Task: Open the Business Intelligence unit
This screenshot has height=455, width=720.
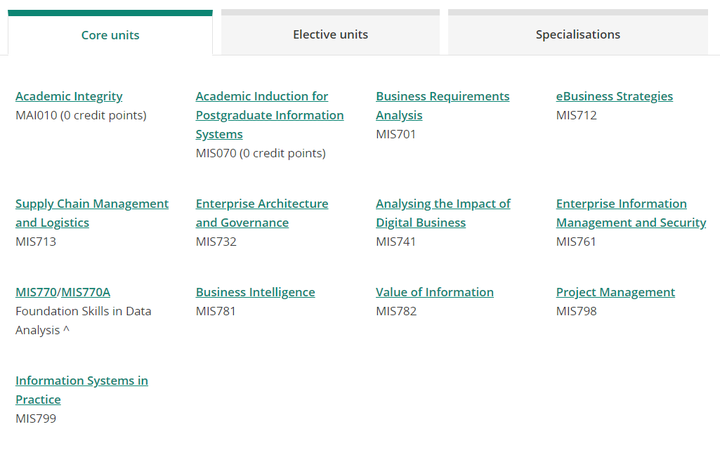Action: click(x=255, y=292)
